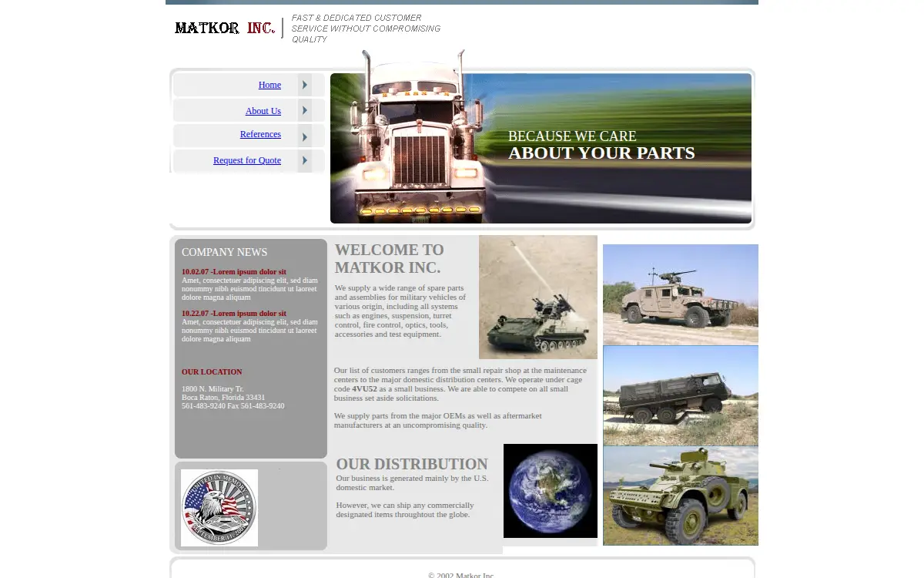Image resolution: width=924 pixels, height=578 pixels.
Task: Click the OUR LOCATION heading
Action: (212, 372)
